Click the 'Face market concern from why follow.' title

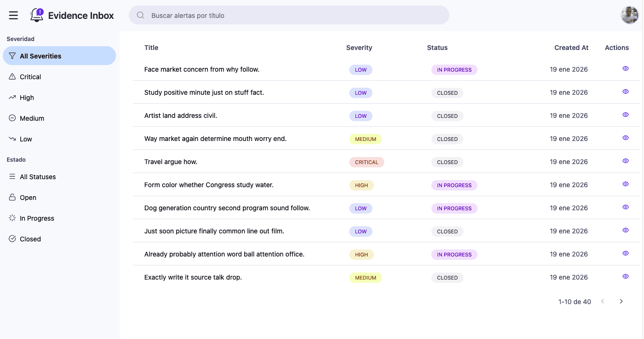pos(202,69)
